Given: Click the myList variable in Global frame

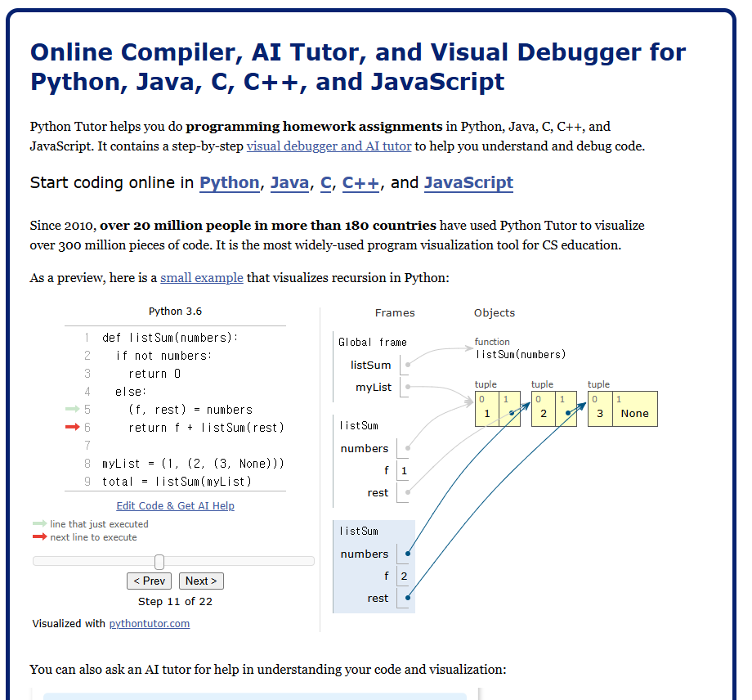Looking at the screenshot, I should (x=374, y=387).
